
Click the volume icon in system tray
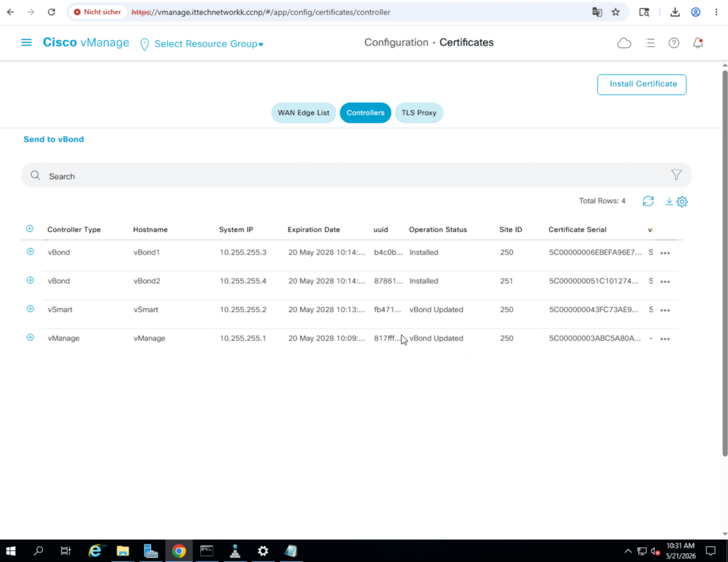(655, 551)
